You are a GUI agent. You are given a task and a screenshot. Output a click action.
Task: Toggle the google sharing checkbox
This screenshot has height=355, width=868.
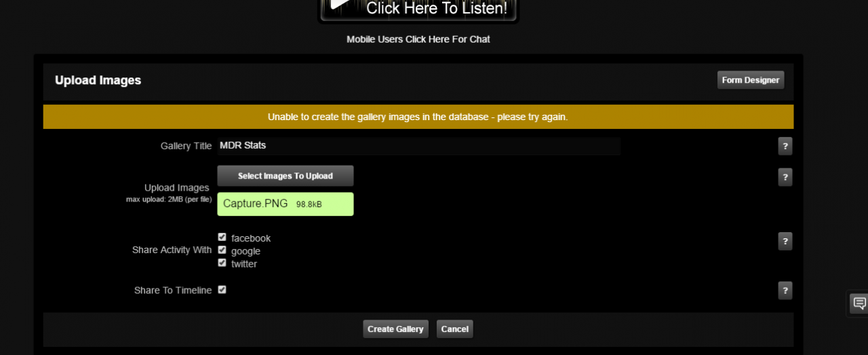point(222,250)
